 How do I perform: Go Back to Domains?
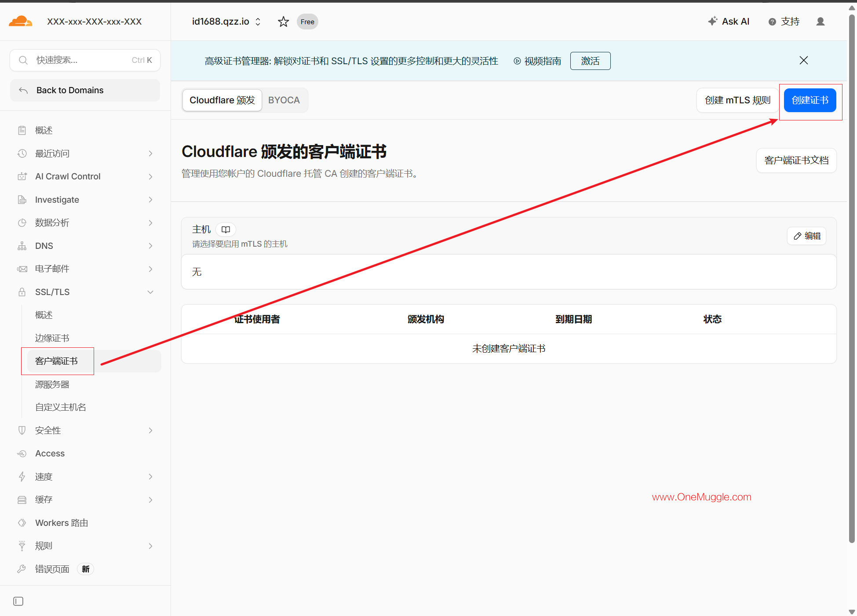click(x=85, y=91)
